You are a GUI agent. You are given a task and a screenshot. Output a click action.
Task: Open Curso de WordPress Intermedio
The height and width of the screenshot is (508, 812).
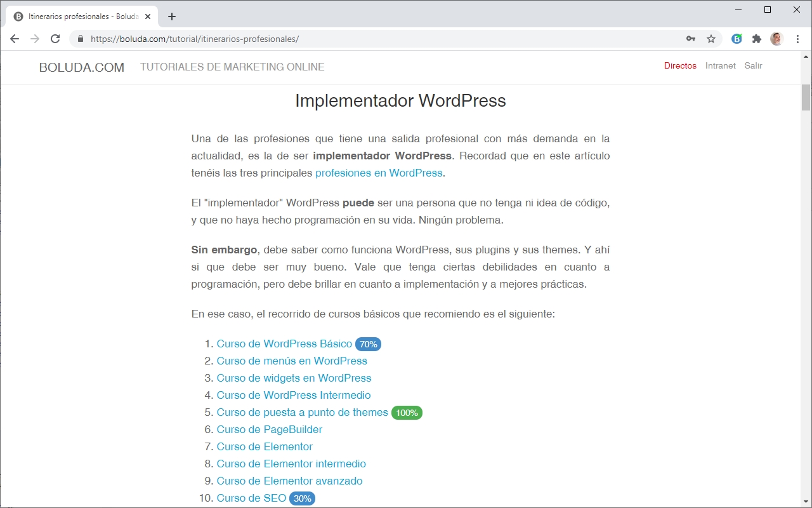pos(294,395)
